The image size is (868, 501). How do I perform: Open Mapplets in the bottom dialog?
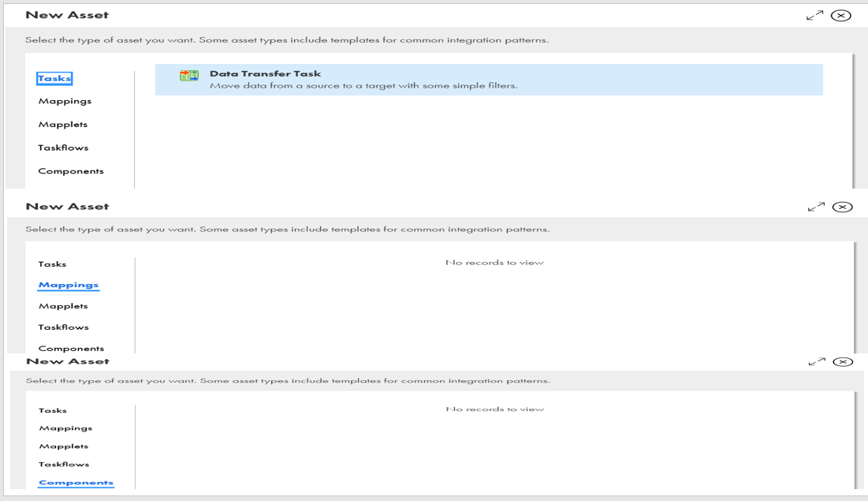coord(64,447)
